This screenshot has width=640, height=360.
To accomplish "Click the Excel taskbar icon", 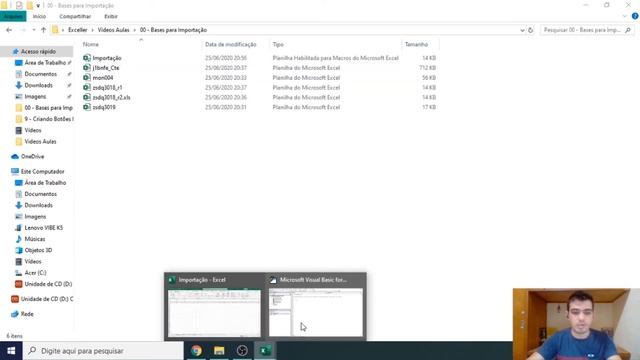I will 265,351.
